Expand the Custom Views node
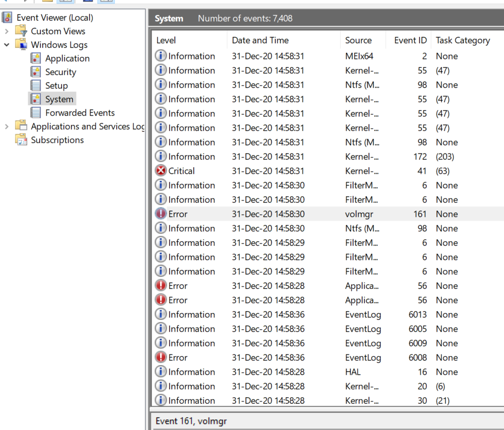504x430 pixels. 7,31
